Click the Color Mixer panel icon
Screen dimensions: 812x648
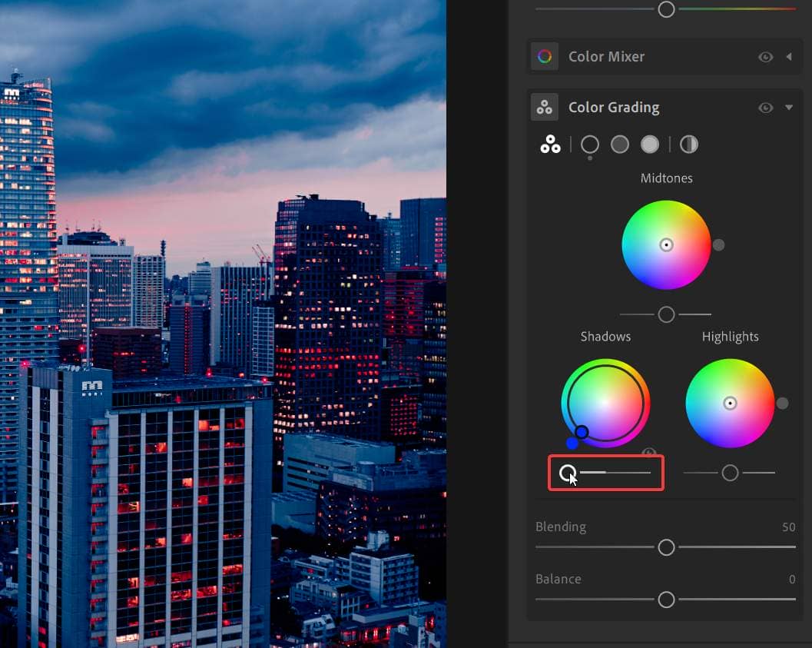[544, 56]
